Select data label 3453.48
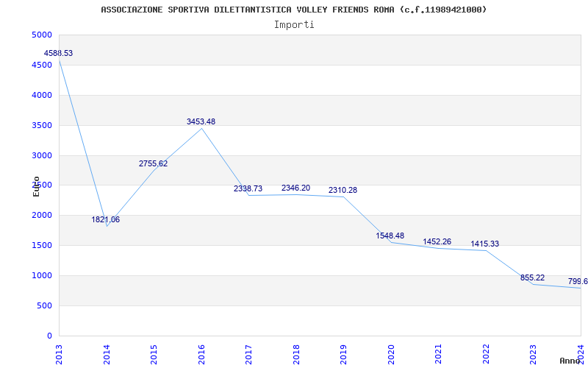This screenshot has height=368, width=588. [201, 121]
